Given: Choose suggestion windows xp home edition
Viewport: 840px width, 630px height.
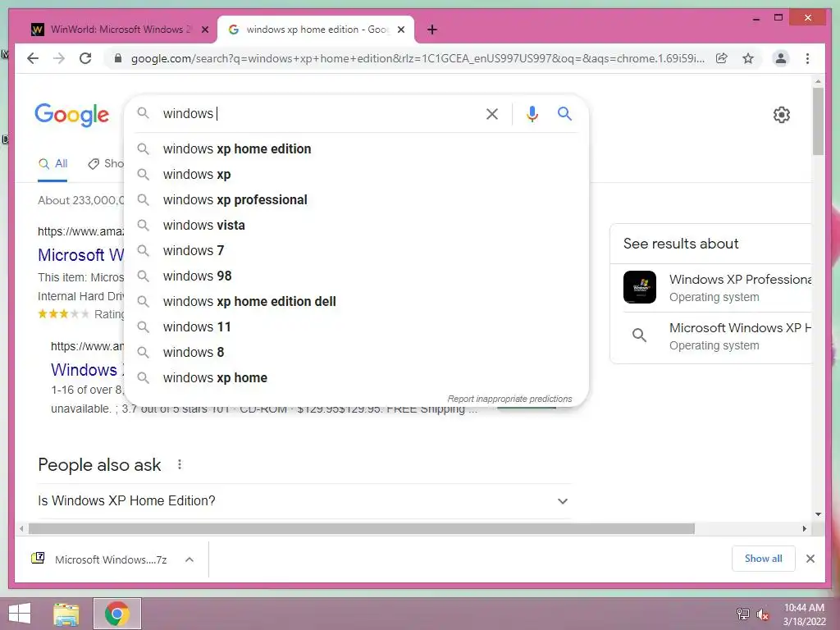Looking at the screenshot, I should pyautogui.click(x=356, y=149).
